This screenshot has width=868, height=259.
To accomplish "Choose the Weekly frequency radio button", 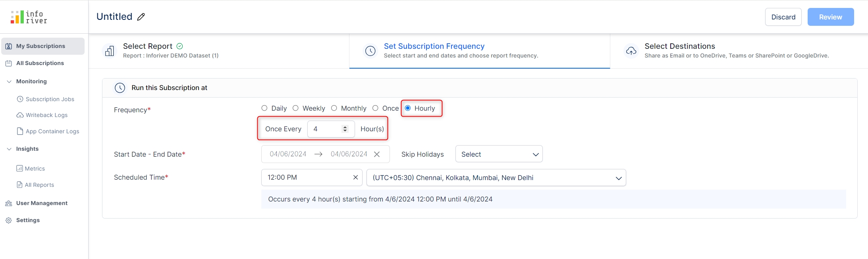I will pyautogui.click(x=295, y=108).
